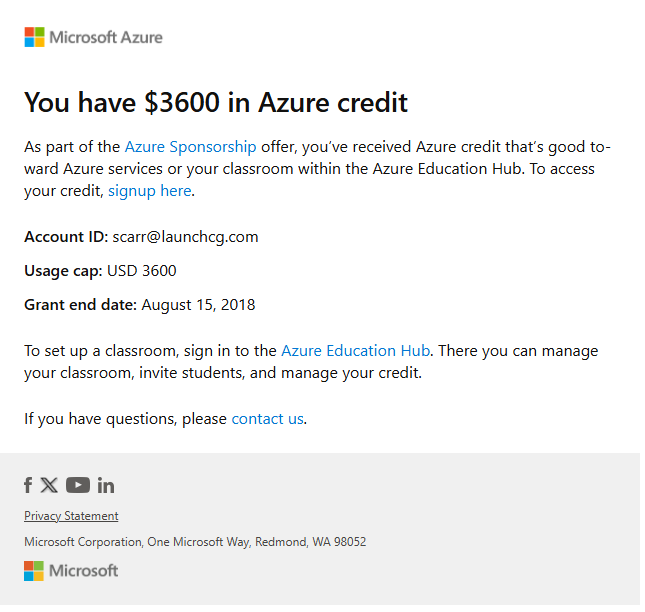
Task: Click the 'contact us' link
Action: (267, 419)
